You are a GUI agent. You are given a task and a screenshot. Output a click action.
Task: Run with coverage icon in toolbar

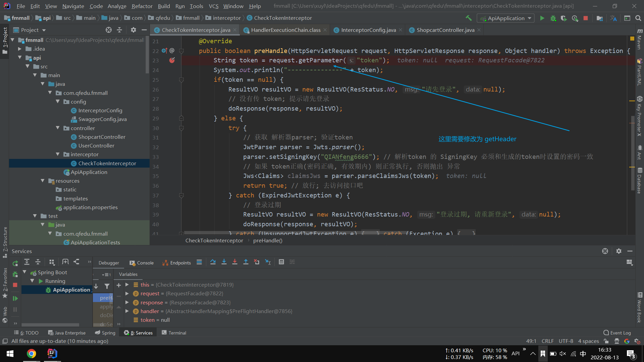564,18
